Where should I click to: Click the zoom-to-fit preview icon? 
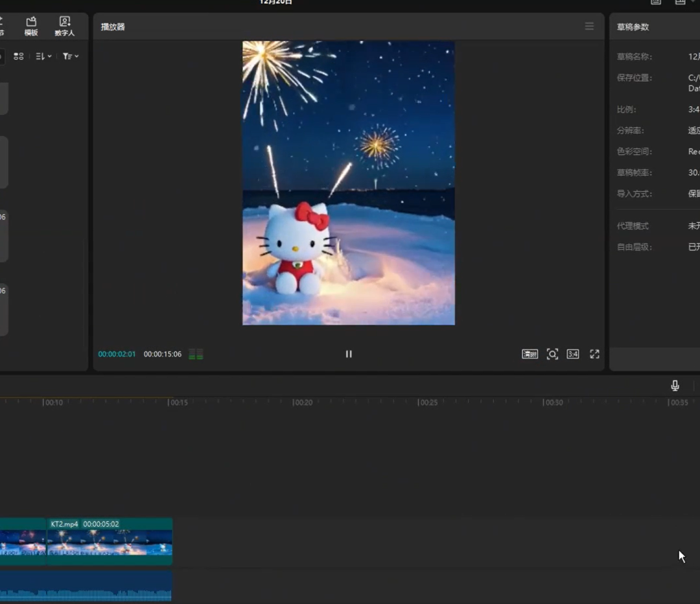552,354
